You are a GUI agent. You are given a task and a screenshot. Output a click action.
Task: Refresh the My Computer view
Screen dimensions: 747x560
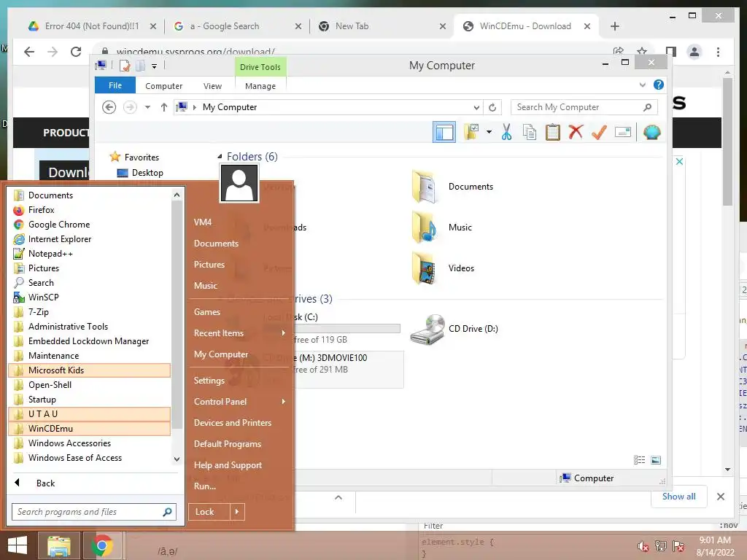492,107
